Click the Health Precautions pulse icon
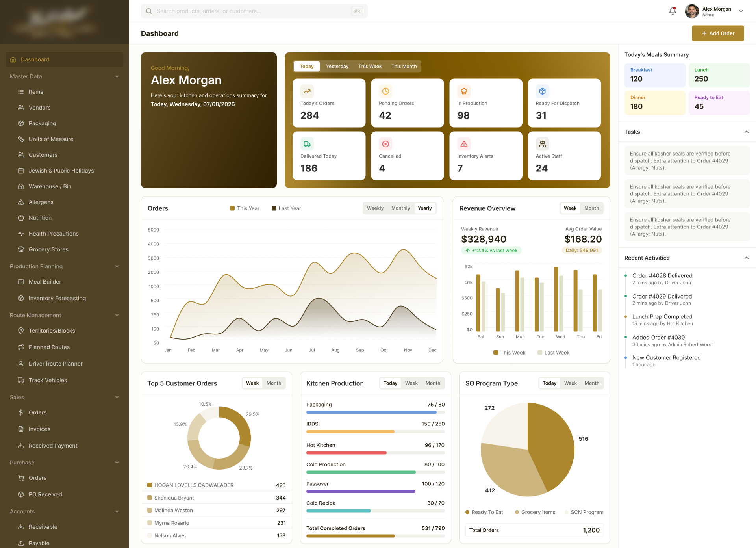This screenshot has height=548, width=756. tap(21, 234)
